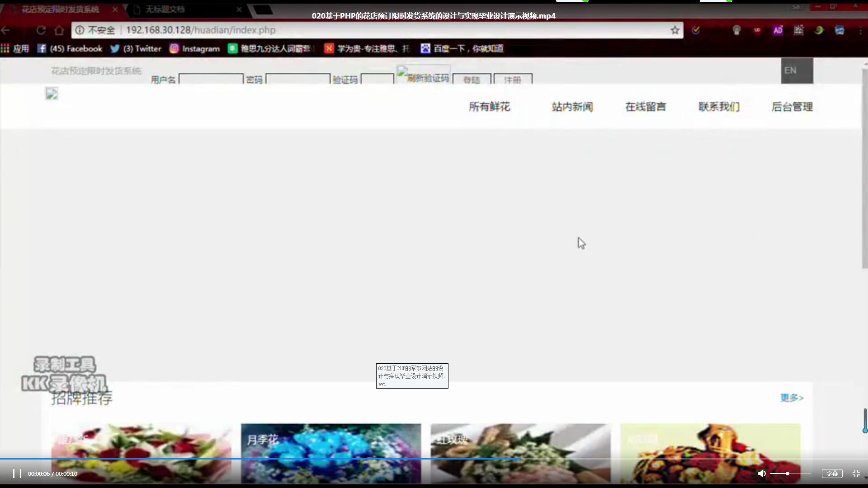
Task: Open the 所有鲜花 menu
Action: [490, 107]
